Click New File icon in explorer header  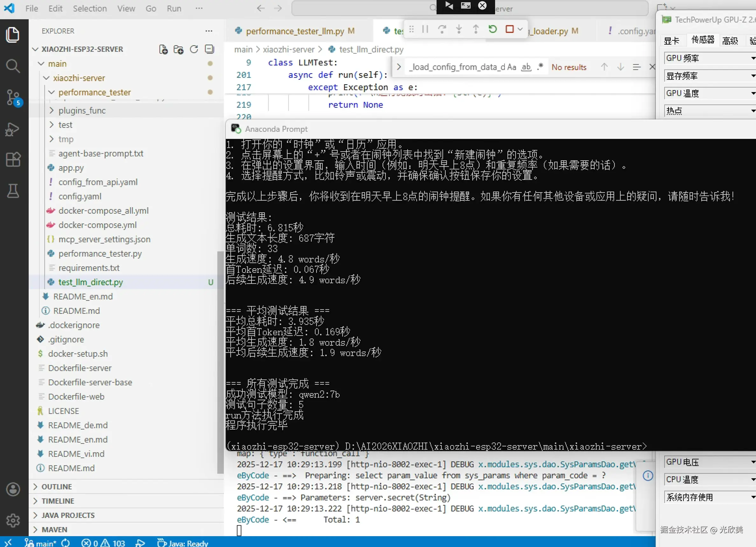[163, 49]
